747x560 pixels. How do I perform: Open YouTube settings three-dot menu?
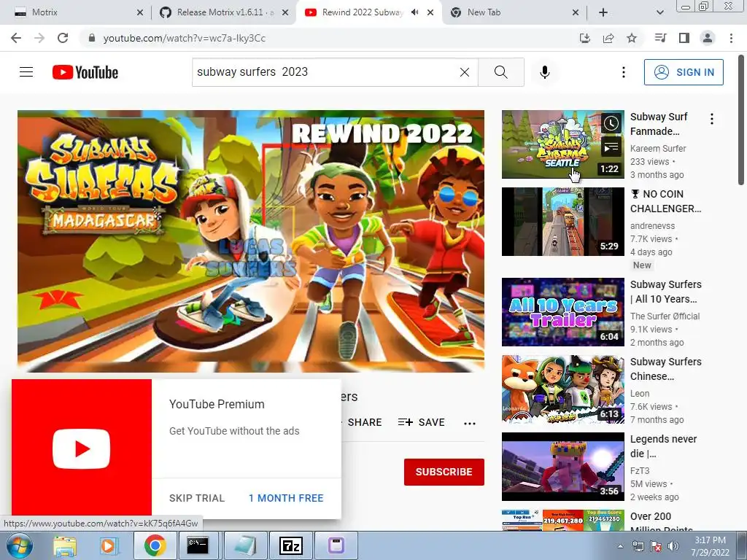click(623, 72)
